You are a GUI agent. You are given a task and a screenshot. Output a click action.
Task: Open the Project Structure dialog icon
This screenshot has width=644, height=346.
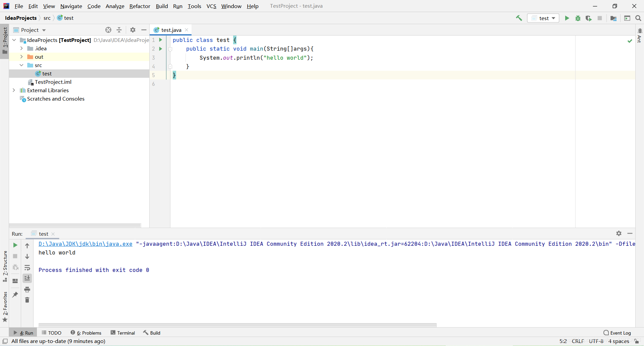[x=613, y=18]
